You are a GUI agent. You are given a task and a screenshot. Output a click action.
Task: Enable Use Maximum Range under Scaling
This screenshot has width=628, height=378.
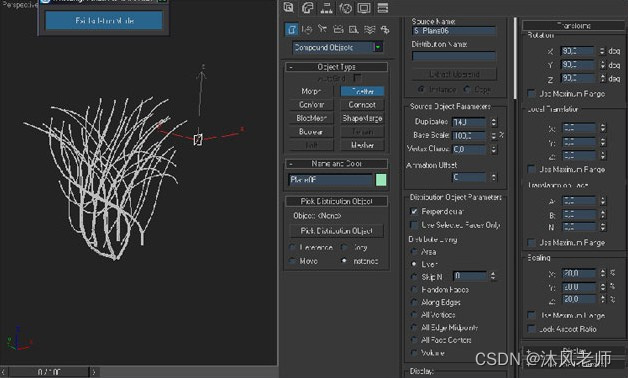point(531,315)
